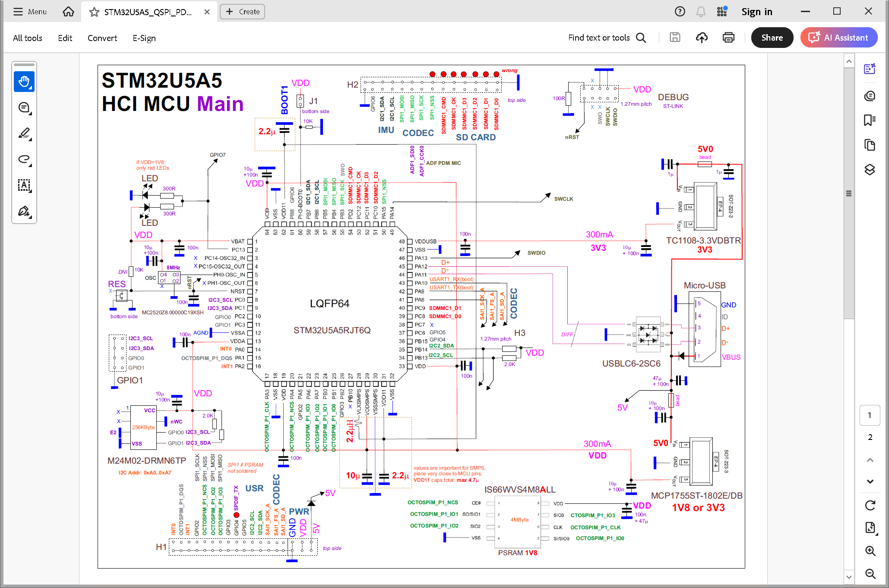Select the Highlight text tool

tap(24, 133)
